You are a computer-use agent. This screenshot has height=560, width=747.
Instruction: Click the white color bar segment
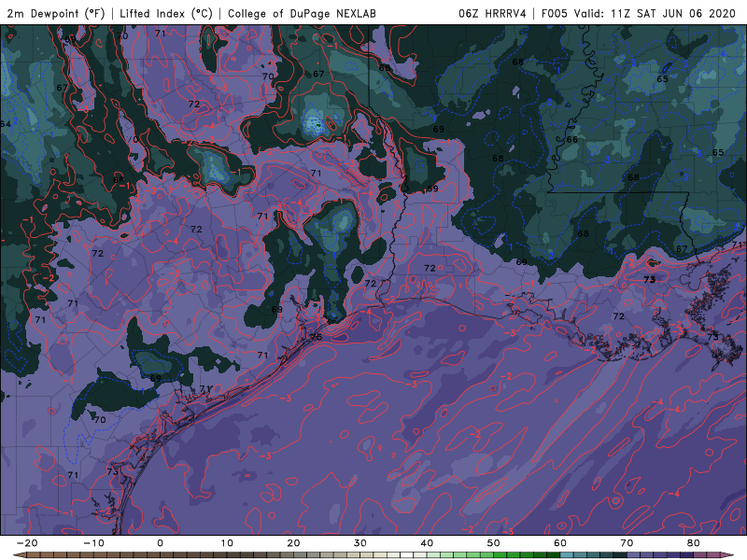pos(407,555)
